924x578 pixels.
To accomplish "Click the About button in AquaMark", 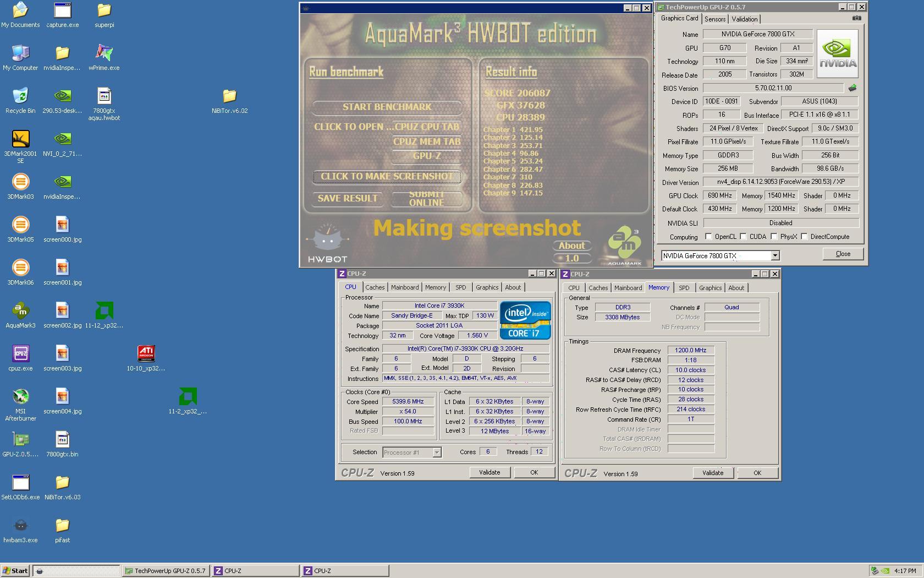I will [572, 246].
